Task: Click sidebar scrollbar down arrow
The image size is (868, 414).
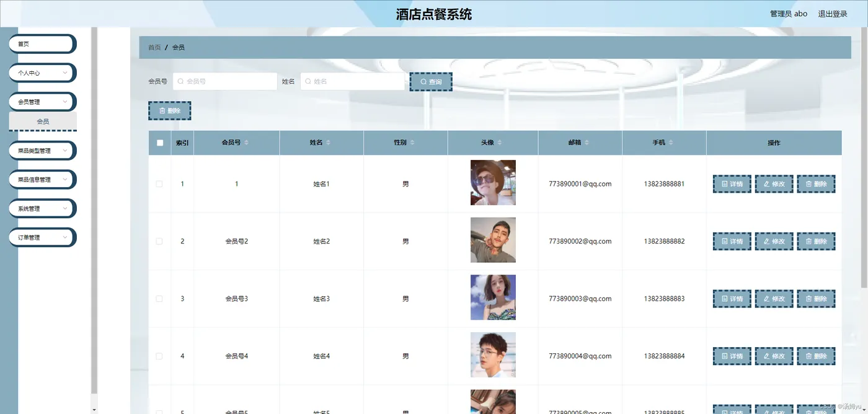Action: [94, 410]
